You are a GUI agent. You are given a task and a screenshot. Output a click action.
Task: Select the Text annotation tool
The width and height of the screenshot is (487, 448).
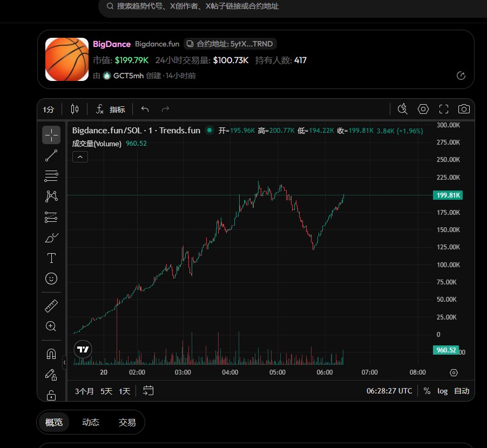tap(51, 258)
